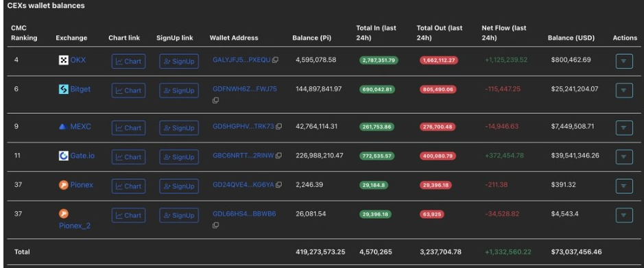Open wallet address GDFNWH6Z...FWJ75
Viewport: 644px width, 268px height.
[x=245, y=89]
